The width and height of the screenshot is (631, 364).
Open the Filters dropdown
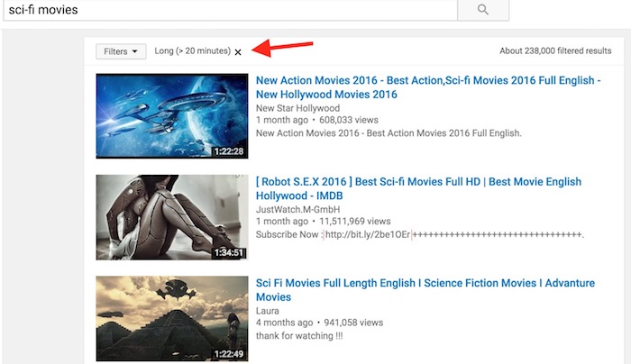[x=121, y=51]
